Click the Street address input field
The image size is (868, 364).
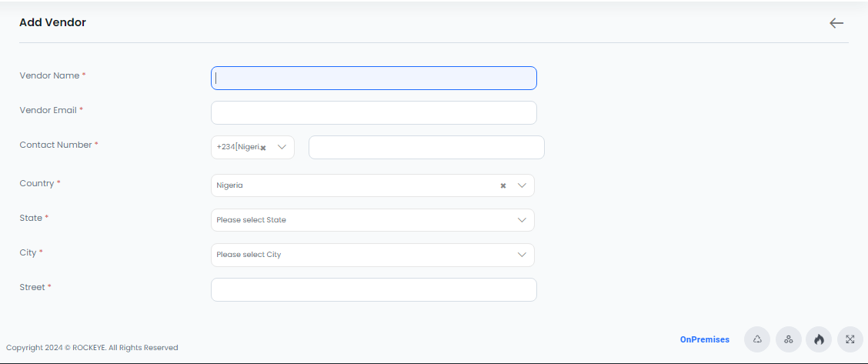pos(374,290)
